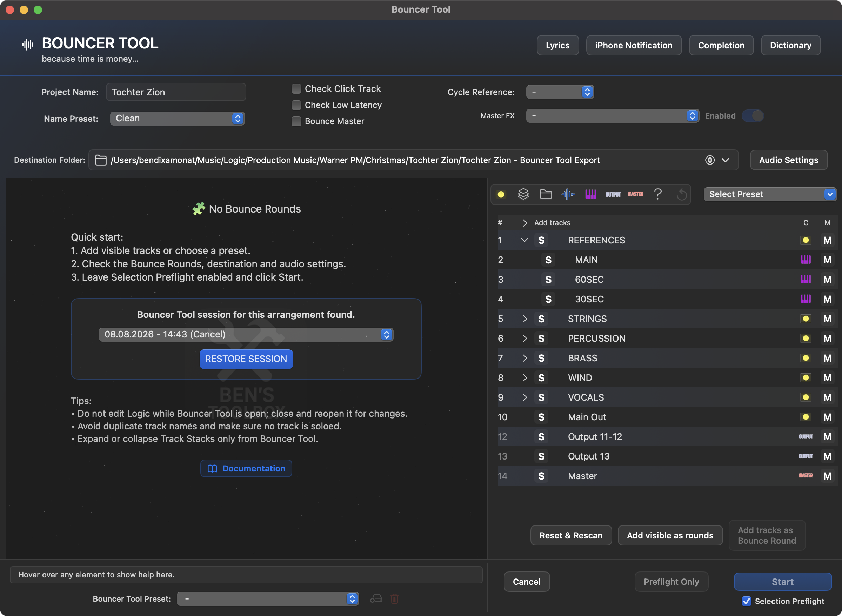
Task: Click the Audio Settings button
Action: tap(788, 160)
